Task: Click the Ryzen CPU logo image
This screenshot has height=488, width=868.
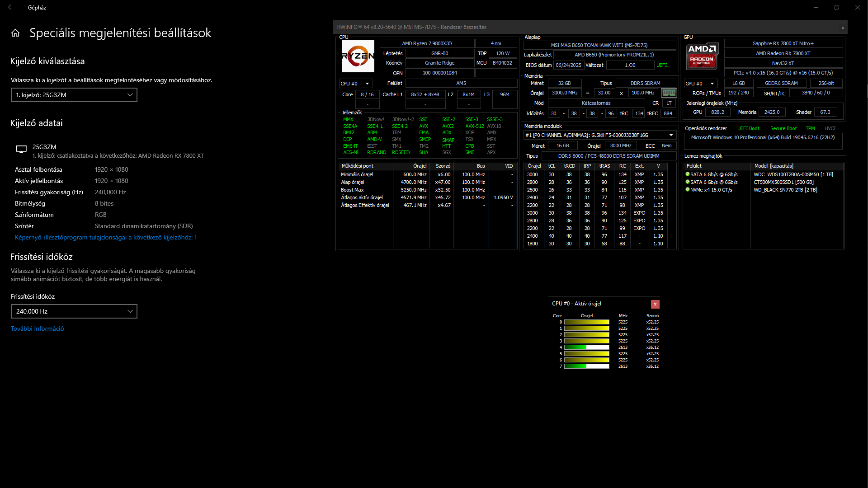Action: coord(358,56)
